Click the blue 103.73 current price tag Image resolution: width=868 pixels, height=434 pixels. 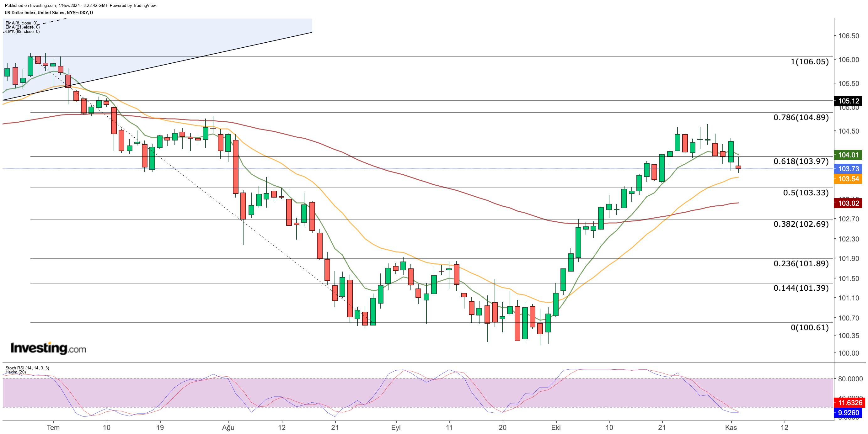[x=848, y=169]
